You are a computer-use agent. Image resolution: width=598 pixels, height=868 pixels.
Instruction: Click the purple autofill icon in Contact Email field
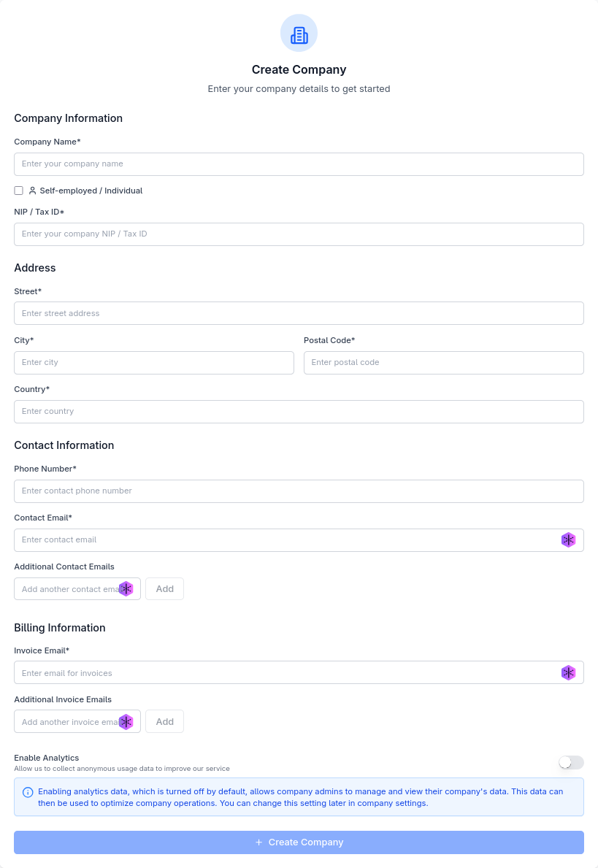(x=568, y=539)
